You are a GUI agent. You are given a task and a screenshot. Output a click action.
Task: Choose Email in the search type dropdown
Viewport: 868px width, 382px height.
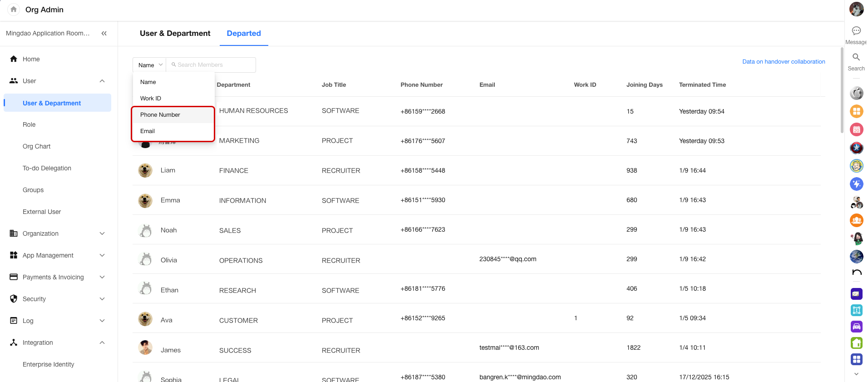(x=148, y=131)
